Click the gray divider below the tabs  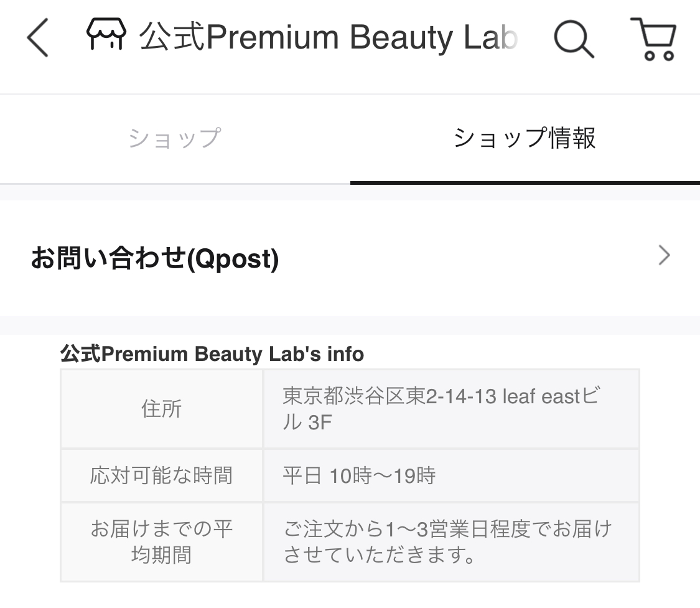tap(350, 192)
